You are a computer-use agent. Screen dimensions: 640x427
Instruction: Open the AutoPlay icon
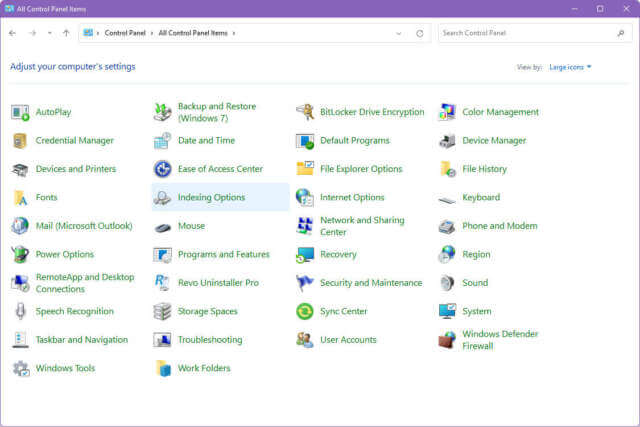(20, 112)
